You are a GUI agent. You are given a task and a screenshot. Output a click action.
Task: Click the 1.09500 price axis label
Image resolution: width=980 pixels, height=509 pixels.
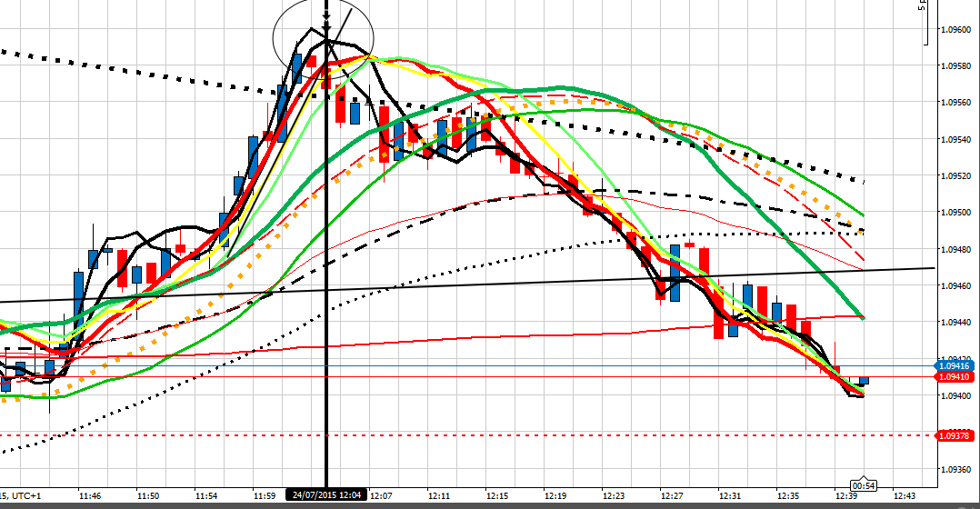(x=955, y=213)
